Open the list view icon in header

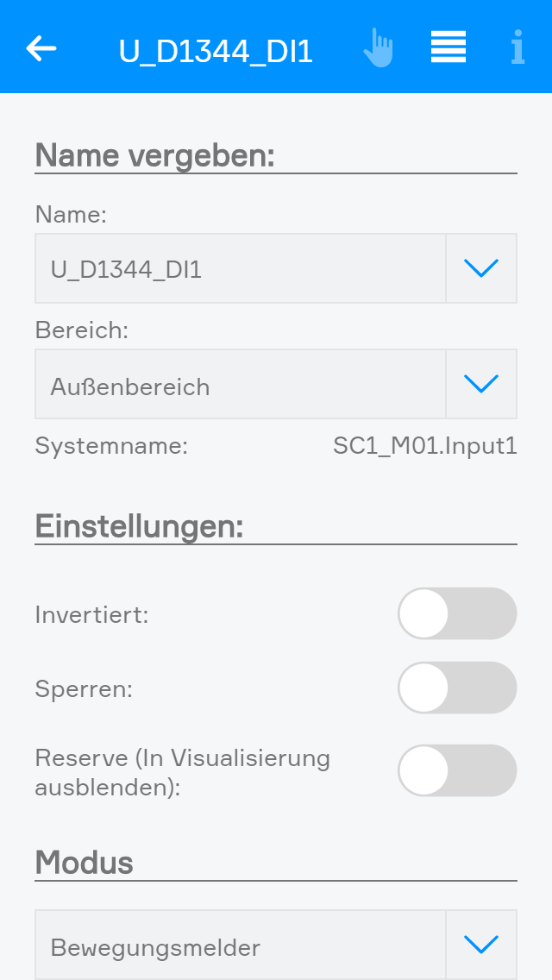[x=448, y=47]
